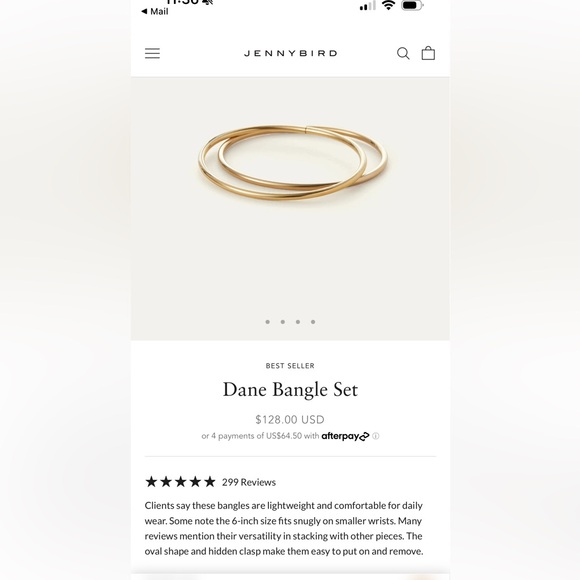Tap the five-star rating
Screen dimensions: 580x580
180,482
